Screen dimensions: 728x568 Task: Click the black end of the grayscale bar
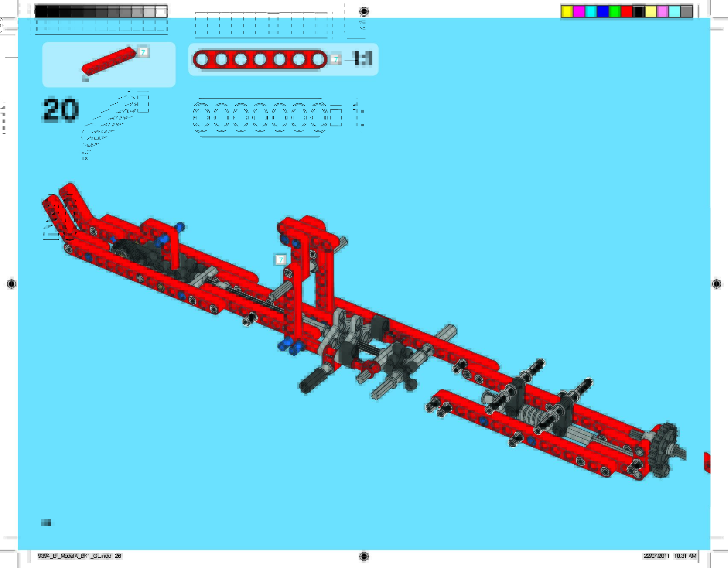point(41,12)
